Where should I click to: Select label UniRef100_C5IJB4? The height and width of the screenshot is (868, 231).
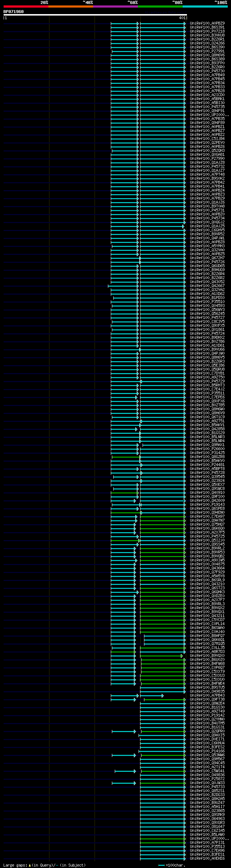point(207,138)
